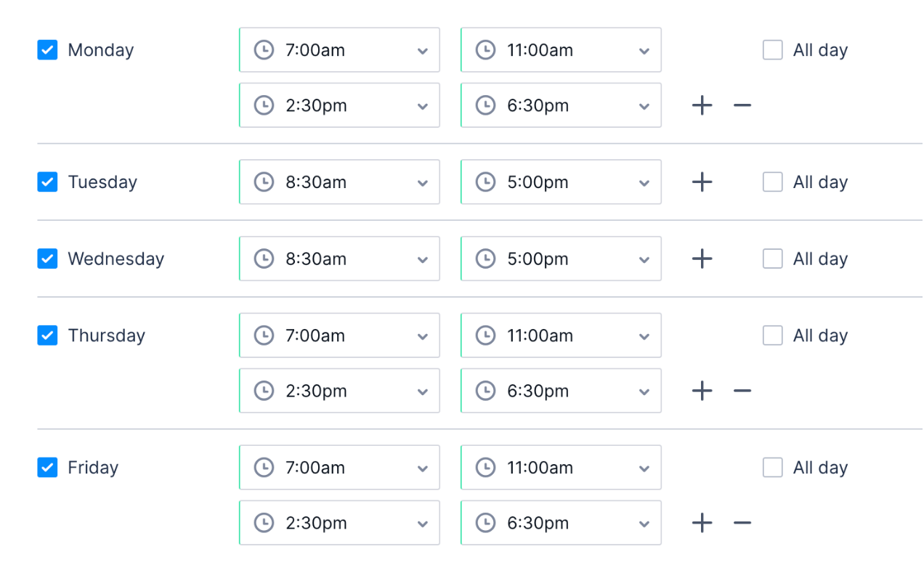
Task: Click the plus icon to add Tuesday time slot
Action: point(702,182)
